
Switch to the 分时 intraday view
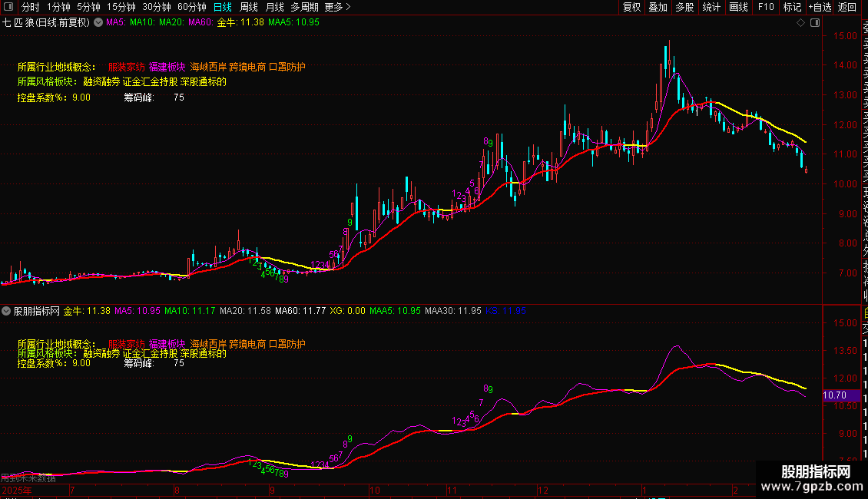30,7
